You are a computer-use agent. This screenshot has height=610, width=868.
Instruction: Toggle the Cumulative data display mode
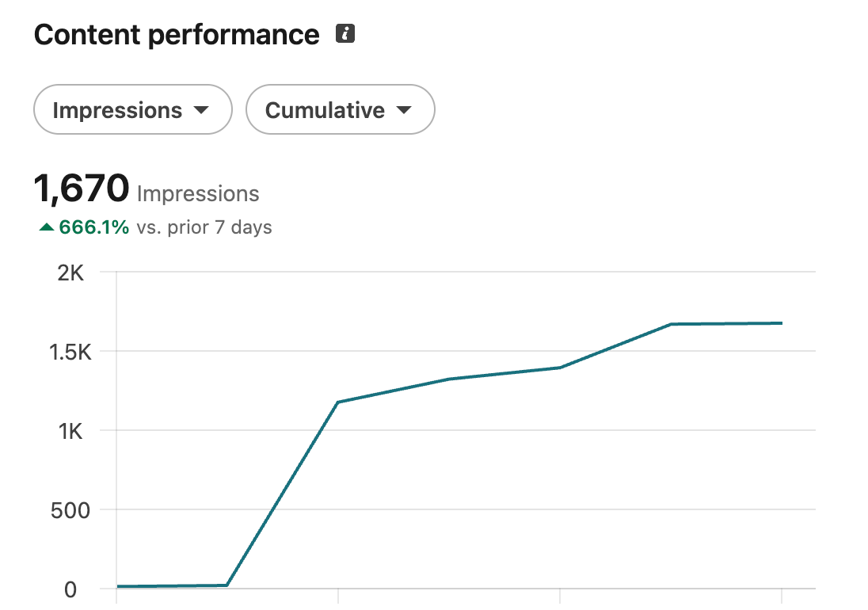click(340, 110)
